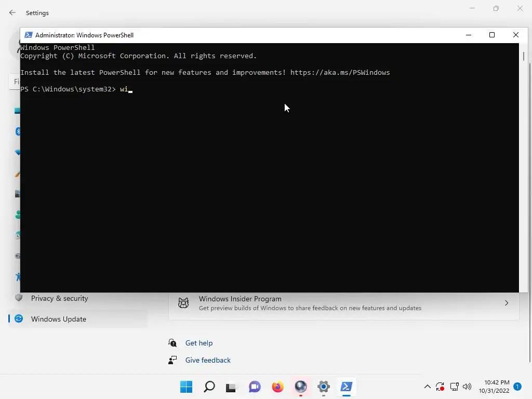Maximize the PowerShell window
Screen dimensions: 532x399
[492, 35]
